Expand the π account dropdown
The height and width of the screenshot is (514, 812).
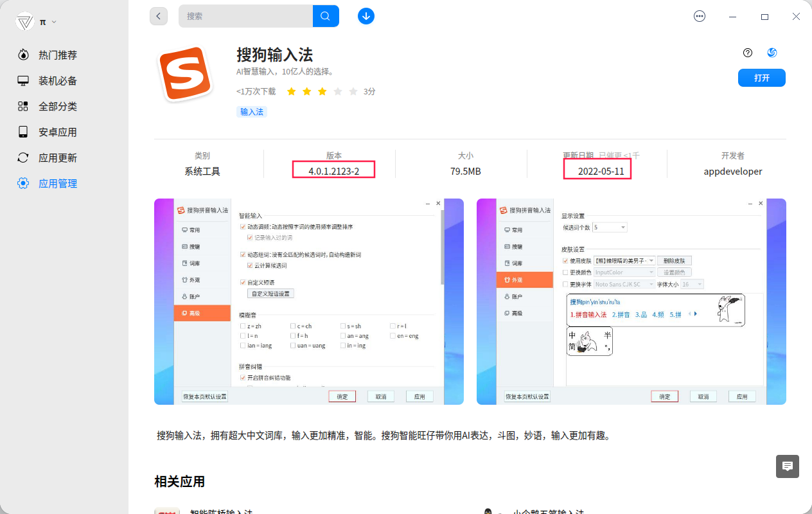42,21
